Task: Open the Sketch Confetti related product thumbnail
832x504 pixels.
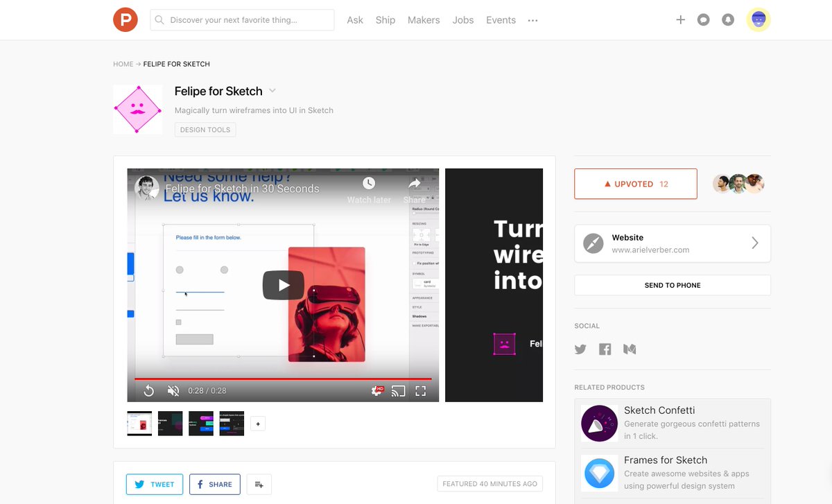Action: [x=599, y=423]
